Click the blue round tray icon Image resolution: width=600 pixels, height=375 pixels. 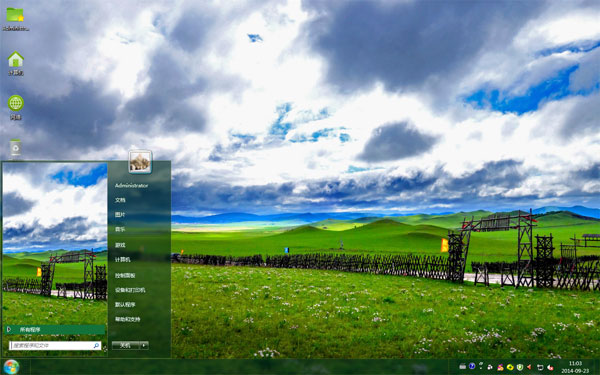472,366
